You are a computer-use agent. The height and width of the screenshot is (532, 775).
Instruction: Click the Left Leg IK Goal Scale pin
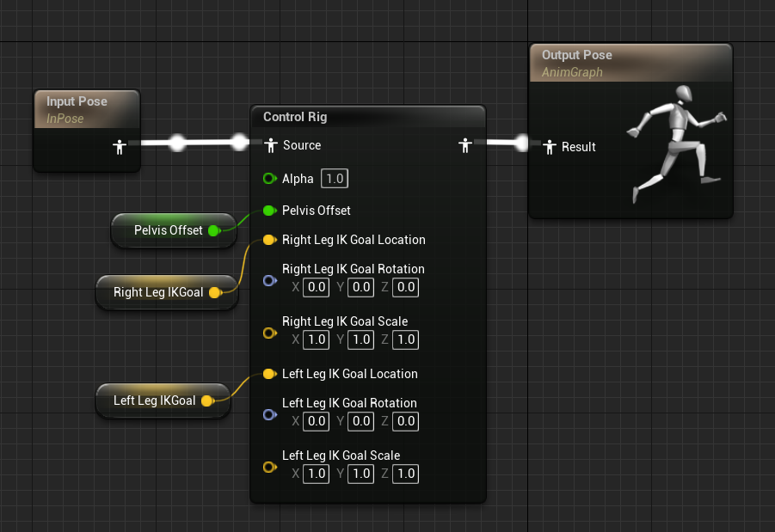click(270, 467)
